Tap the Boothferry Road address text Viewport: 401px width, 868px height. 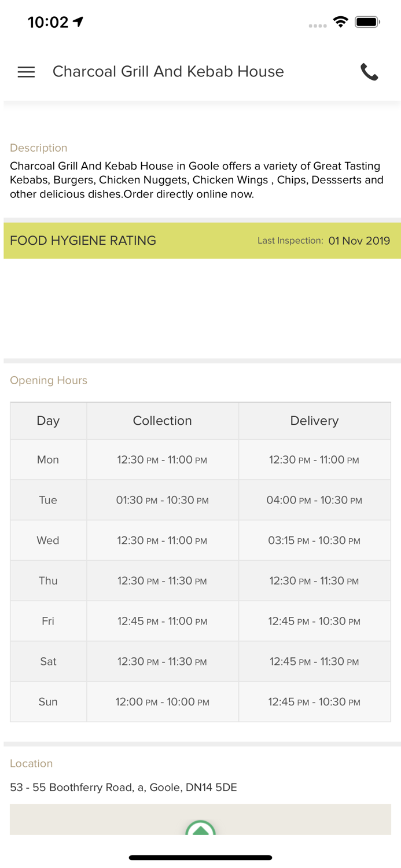pyautogui.click(x=123, y=788)
